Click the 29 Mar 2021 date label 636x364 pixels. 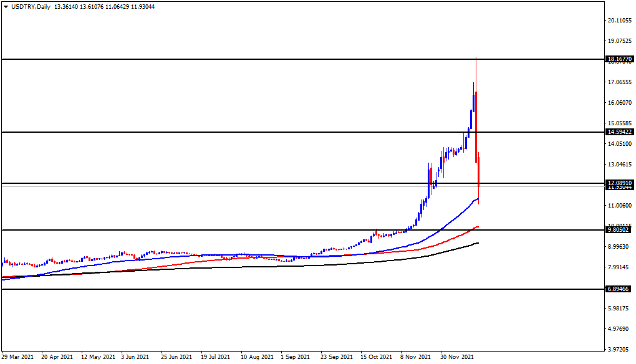(17, 357)
